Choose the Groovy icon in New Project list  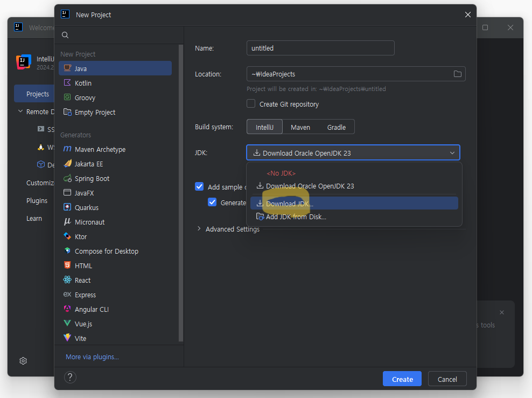[x=67, y=97]
